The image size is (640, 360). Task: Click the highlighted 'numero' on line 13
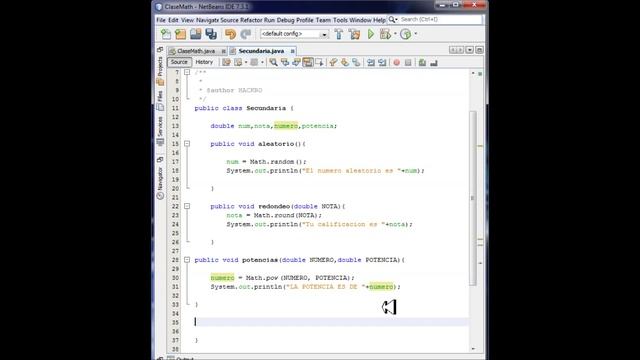pos(286,126)
